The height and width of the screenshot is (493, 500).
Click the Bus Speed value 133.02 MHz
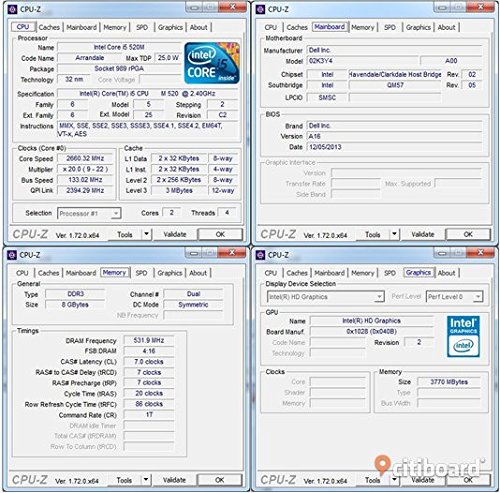[x=85, y=180]
